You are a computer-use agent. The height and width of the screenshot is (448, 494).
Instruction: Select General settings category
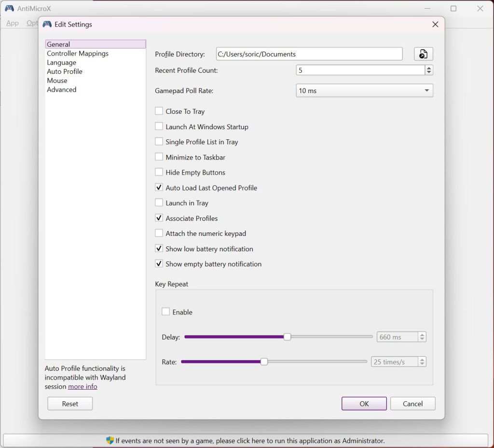point(96,44)
